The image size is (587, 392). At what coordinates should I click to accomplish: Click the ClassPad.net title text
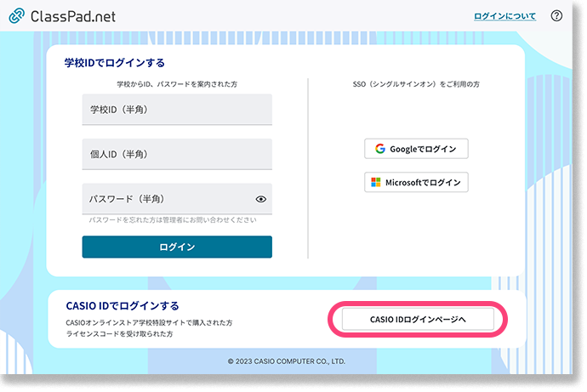pos(73,16)
